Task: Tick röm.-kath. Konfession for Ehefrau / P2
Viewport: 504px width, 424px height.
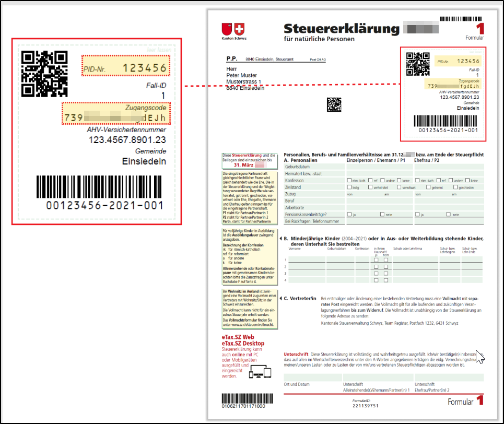Action: 417,180
